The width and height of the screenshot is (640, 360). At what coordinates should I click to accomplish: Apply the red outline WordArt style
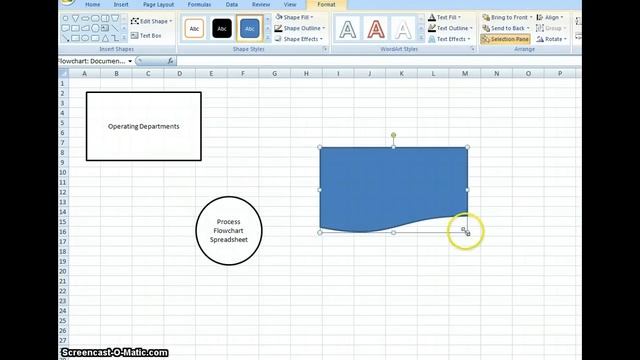(376, 29)
